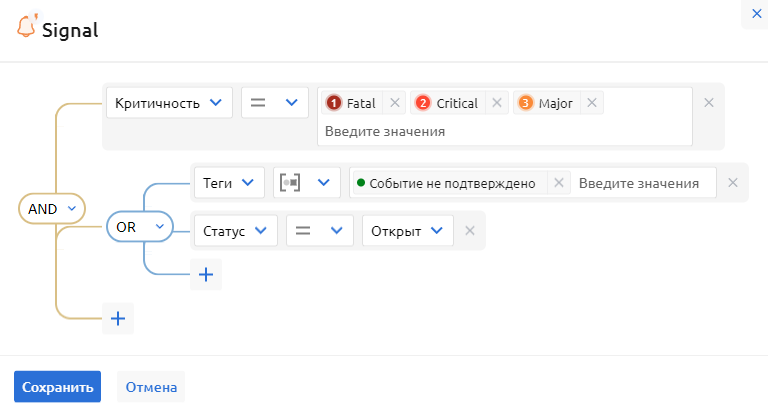The image size is (768, 411).
Task: Remove the Major severity tag
Action: (591, 103)
